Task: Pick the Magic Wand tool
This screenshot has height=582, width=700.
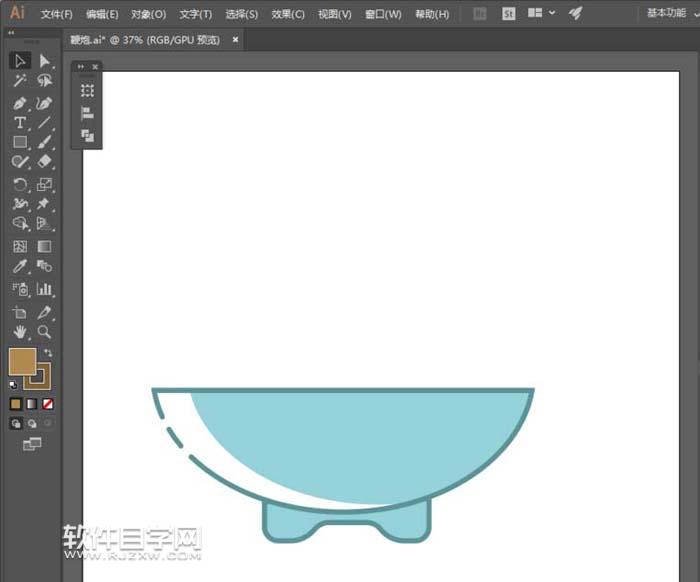Action: click(20, 81)
